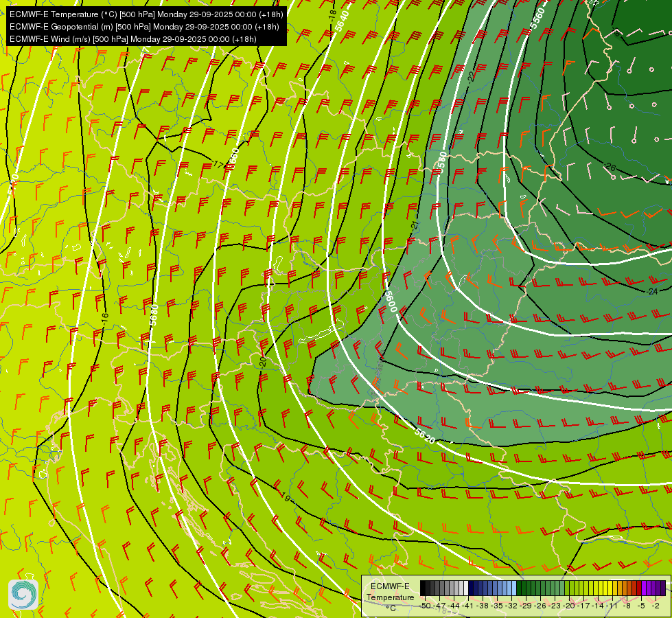
Task: Click the -5 legend scale value
Action: click(641, 606)
